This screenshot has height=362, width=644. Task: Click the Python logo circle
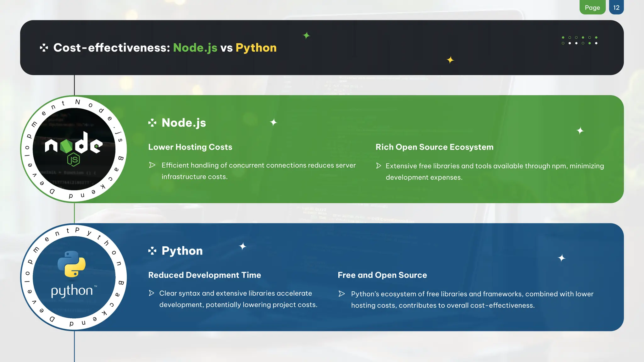(x=74, y=277)
